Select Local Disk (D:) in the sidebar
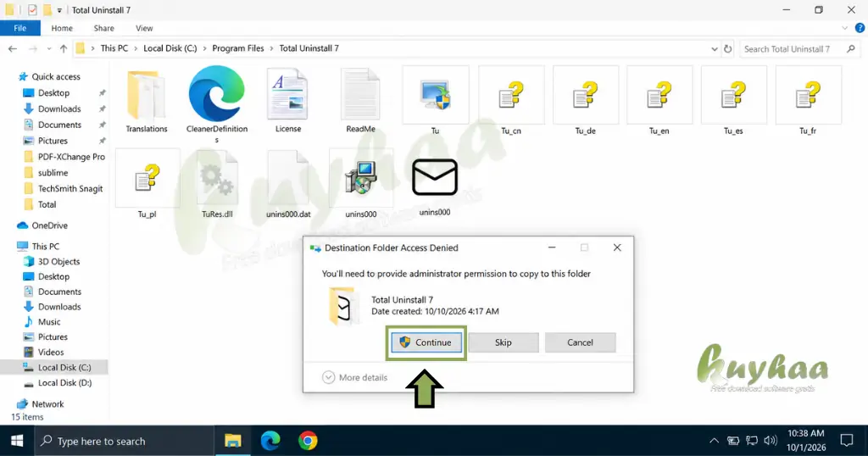868x456 pixels. pos(64,382)
